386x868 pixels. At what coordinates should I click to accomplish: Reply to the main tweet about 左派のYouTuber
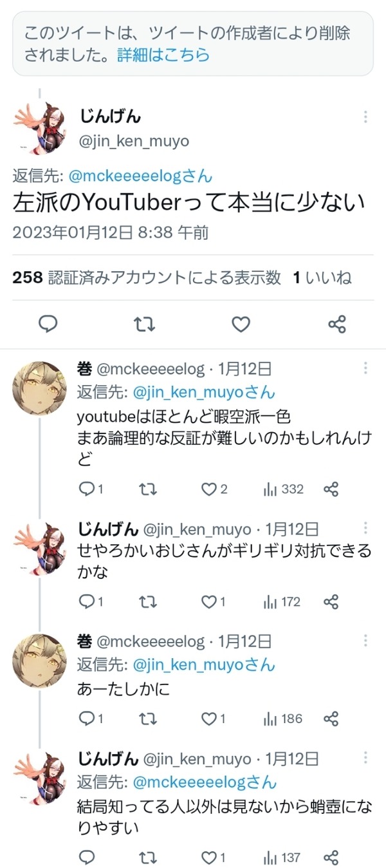click(x=48, y=325)
